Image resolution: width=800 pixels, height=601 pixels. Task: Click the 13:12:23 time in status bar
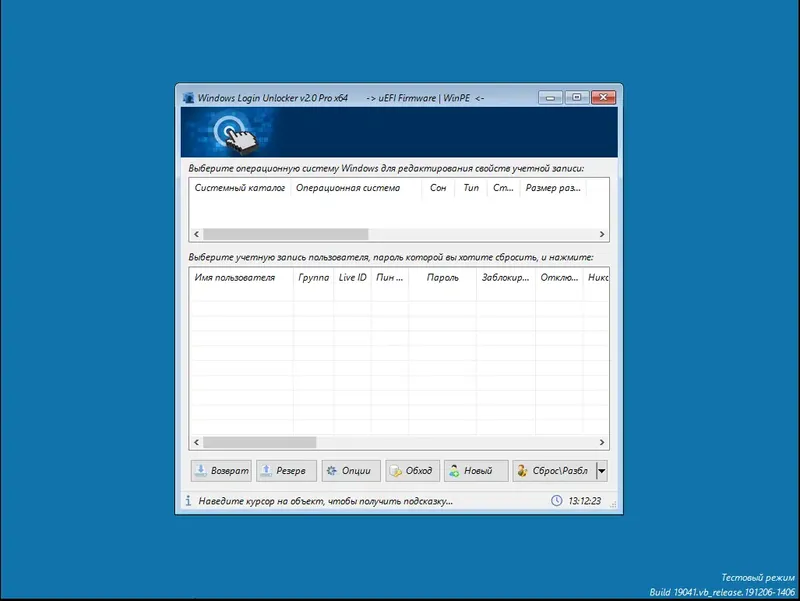click(x=585, y=501)
